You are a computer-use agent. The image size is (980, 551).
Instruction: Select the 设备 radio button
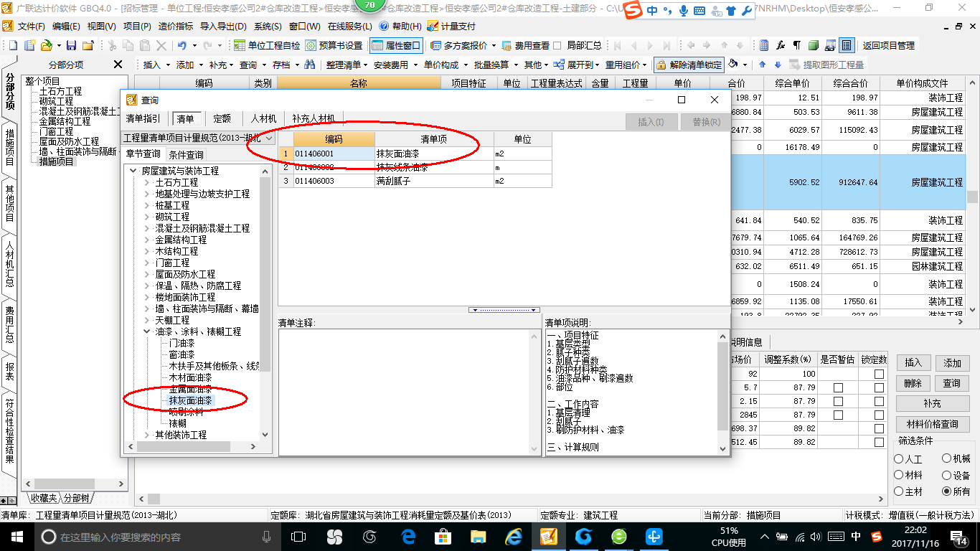[x=947, y=475]
